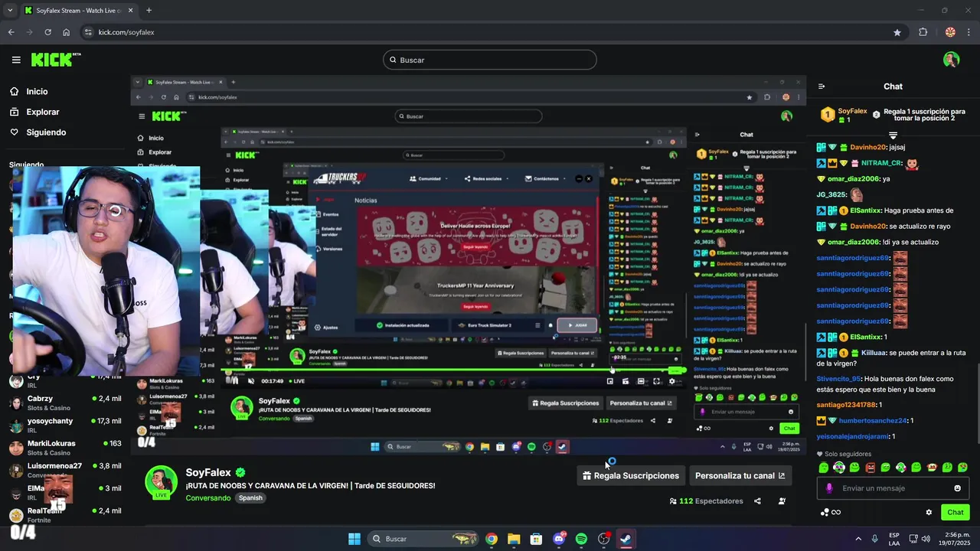980x551 pixels.
Task: Open the Kick hamburger sidebar menu
Action: [16, 60]
